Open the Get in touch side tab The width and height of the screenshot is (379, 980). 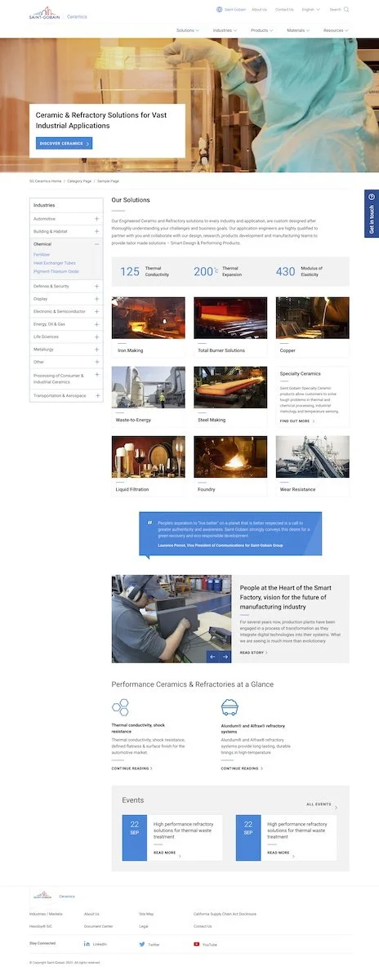(x=372, y=214)
